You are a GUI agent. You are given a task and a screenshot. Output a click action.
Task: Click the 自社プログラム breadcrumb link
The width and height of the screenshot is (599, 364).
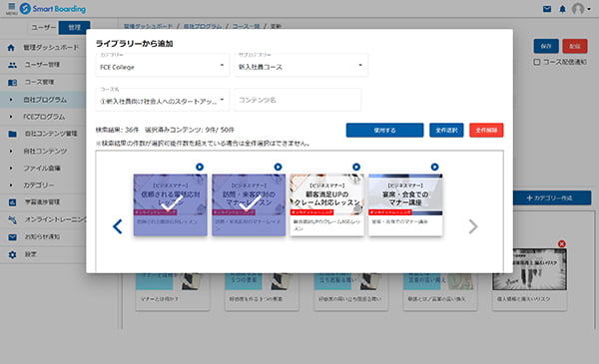(203, 26)
